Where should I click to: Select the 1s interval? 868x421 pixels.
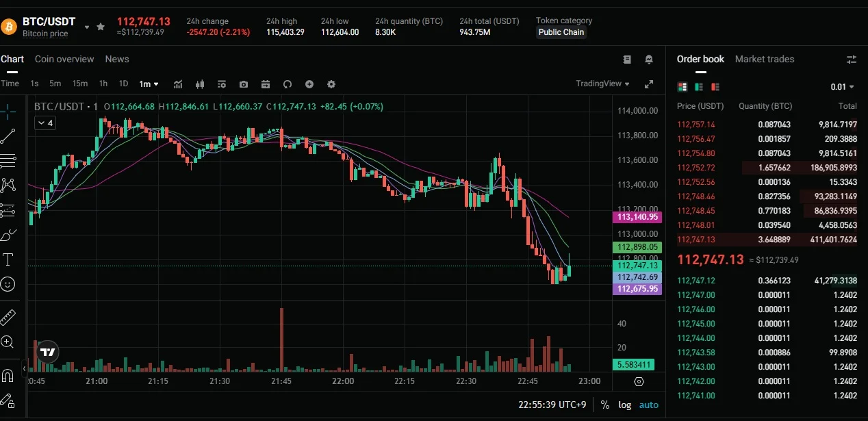coord(34,84)
